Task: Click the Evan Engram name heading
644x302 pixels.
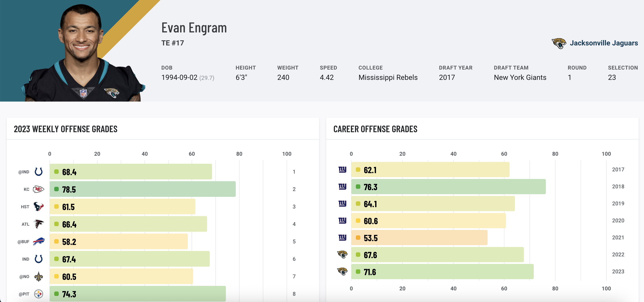Action: coord(194,28)
